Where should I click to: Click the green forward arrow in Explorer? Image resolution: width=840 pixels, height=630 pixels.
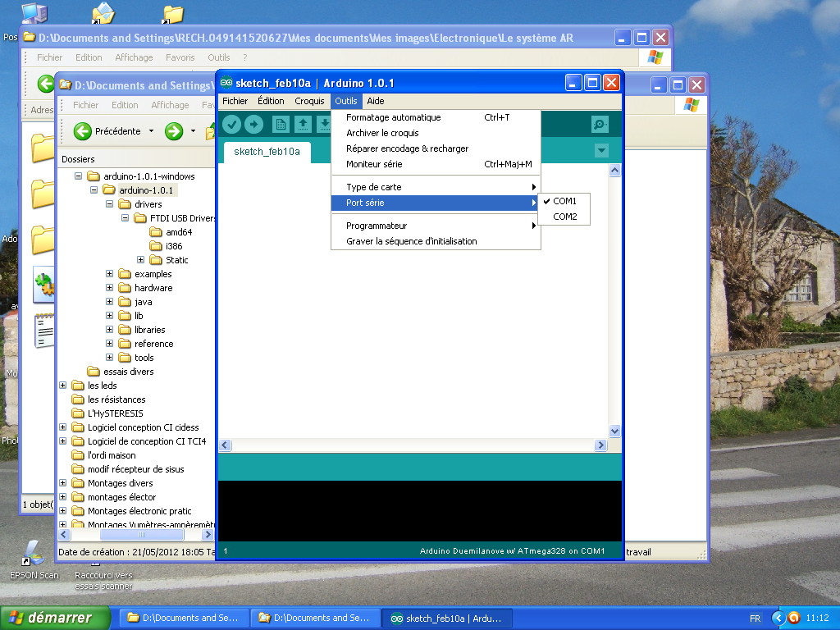tap(174, 131)
